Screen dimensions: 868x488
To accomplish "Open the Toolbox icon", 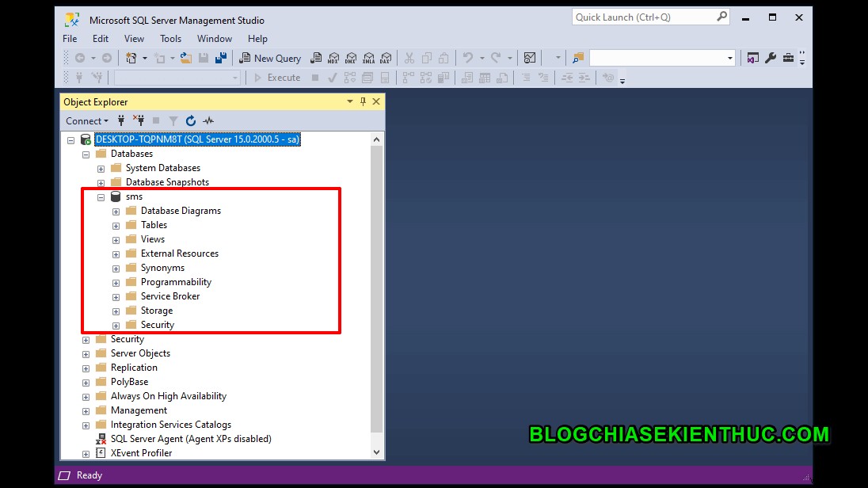I will pos(788,58).
